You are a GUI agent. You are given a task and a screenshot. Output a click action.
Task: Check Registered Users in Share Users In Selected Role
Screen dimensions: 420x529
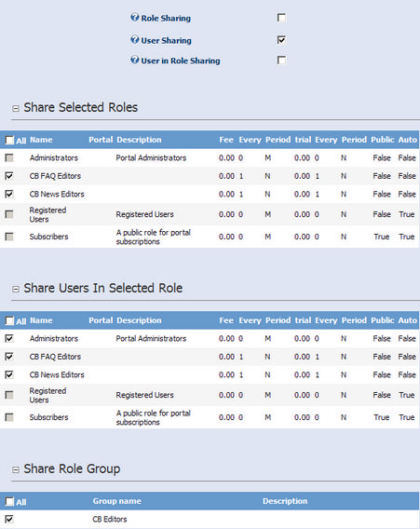(9, 395)
